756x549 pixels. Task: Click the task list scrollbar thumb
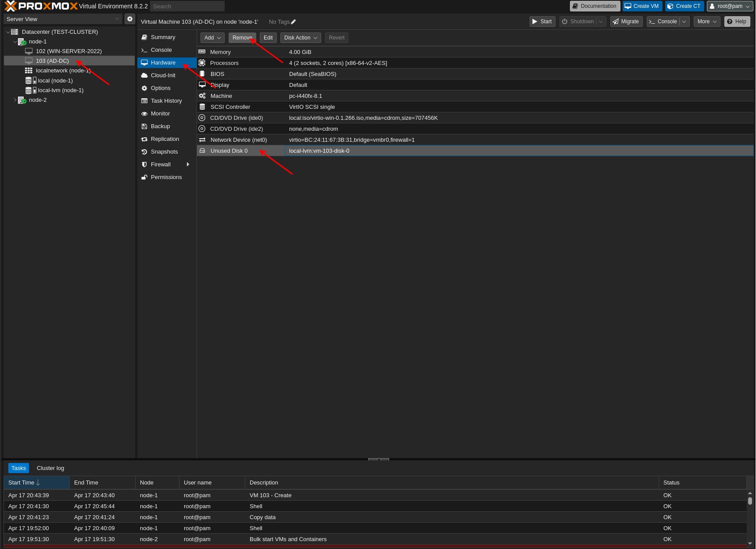(751, 500)
